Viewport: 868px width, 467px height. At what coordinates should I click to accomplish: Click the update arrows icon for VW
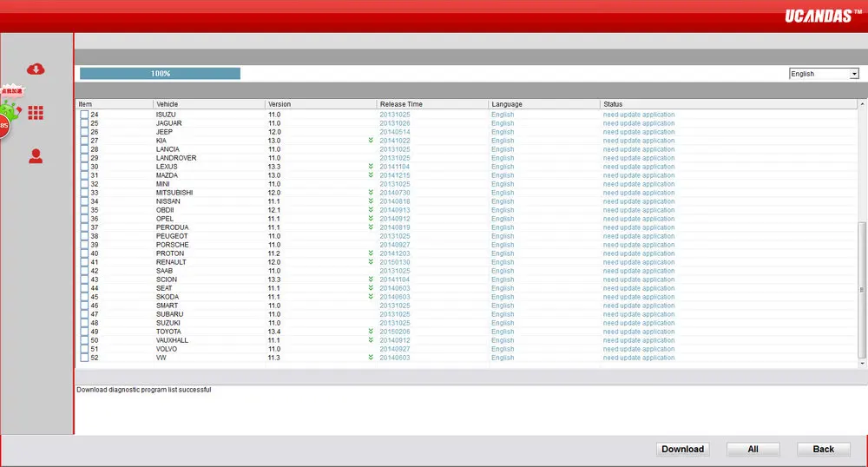(371, 358)
